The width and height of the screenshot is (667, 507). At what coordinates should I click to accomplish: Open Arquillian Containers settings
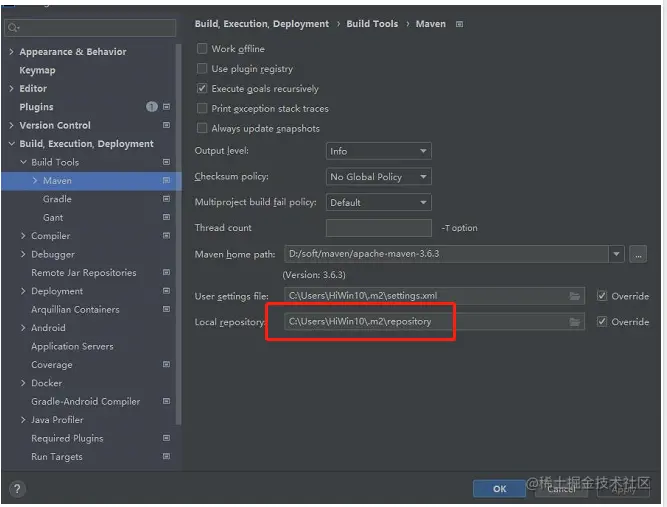point(75,310)
